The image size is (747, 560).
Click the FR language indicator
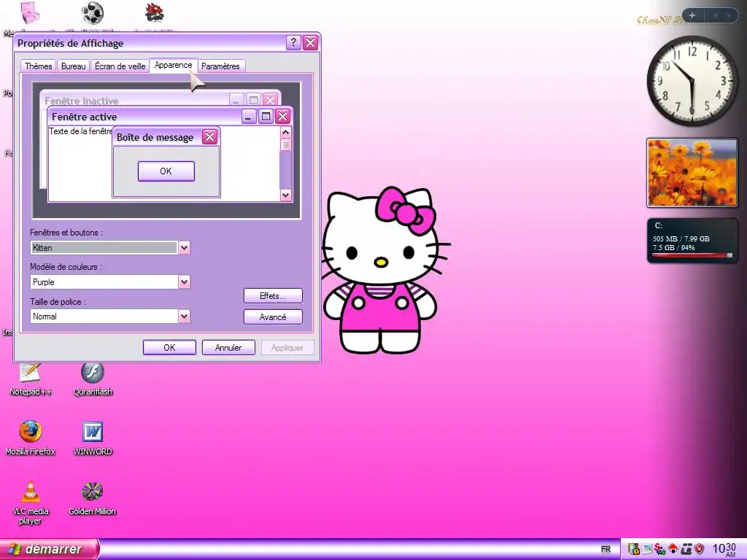[605, 549]
